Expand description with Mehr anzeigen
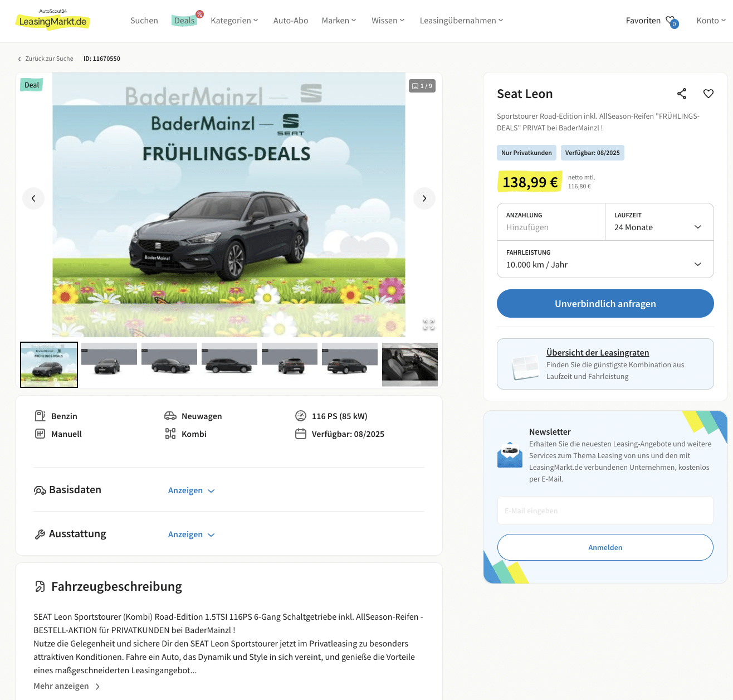 [x=67, y=686]
